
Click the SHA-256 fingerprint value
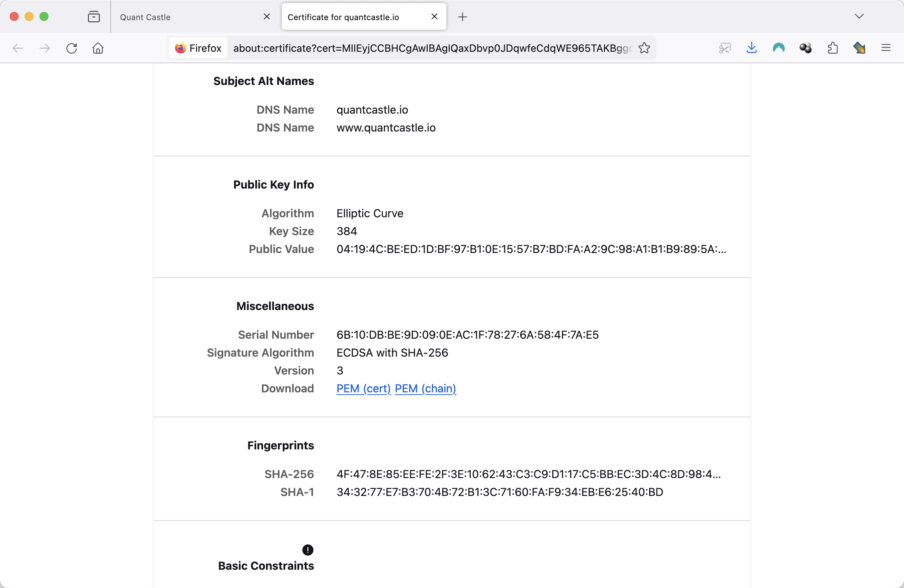(529, 474)
